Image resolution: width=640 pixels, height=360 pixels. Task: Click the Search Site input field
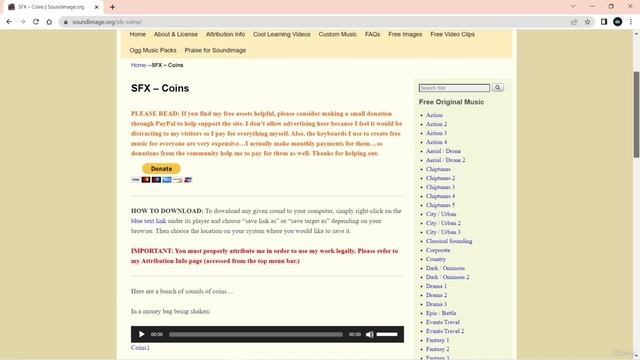coord(454,88)
